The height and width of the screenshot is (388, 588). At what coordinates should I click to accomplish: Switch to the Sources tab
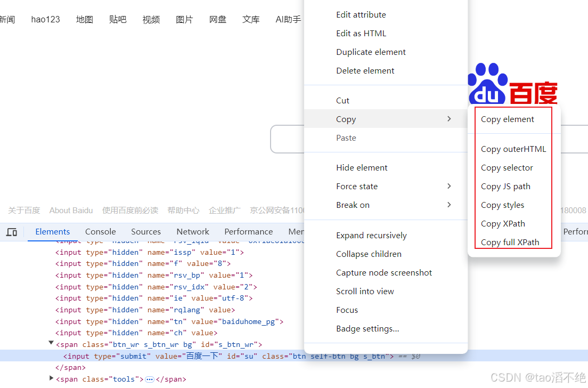pos(146,231)
